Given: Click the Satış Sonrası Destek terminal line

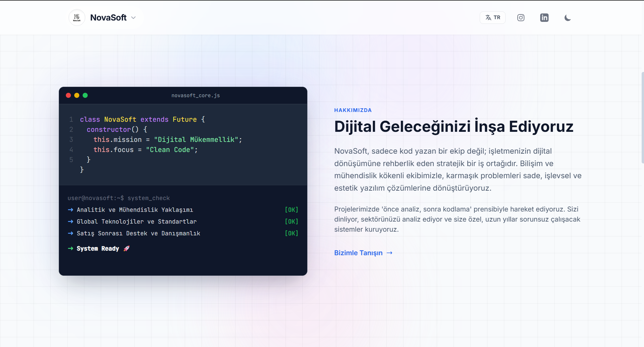Looking at the screenshot, I should pyautogui.click(x=138, y=233).
